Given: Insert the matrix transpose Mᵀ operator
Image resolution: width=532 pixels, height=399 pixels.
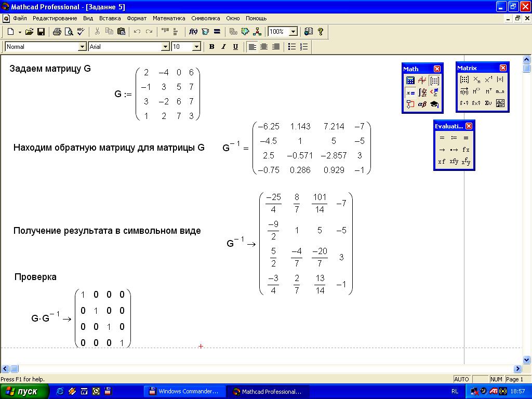Looking at the screenshot, I should point(488,91).
